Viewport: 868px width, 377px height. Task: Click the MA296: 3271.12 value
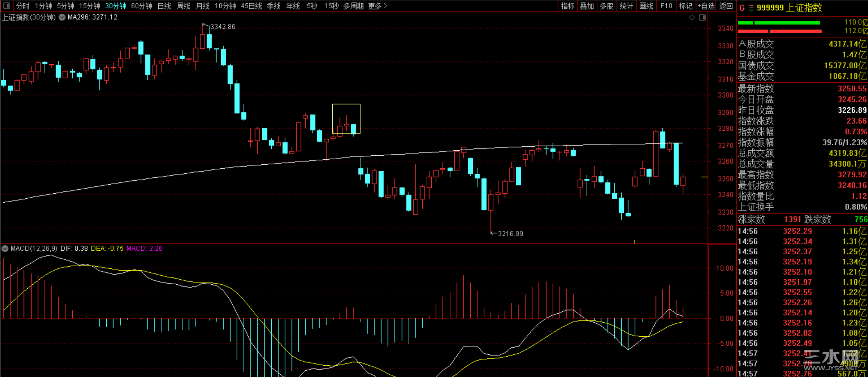click(93, 17)
